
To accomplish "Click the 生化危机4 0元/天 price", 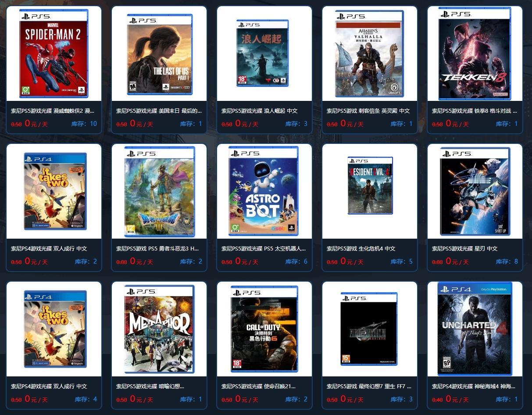I will click(x=352, y=261).
